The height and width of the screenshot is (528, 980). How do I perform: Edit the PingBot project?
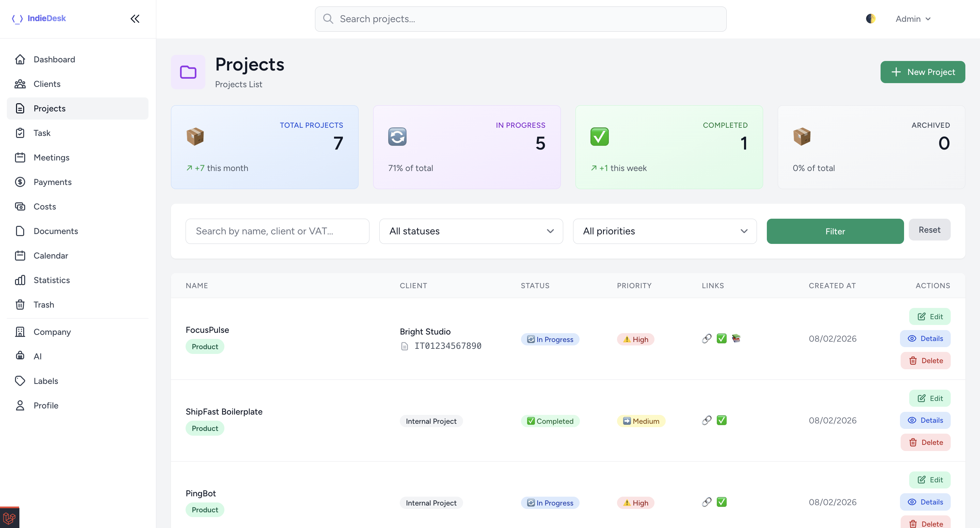(929, 480)
